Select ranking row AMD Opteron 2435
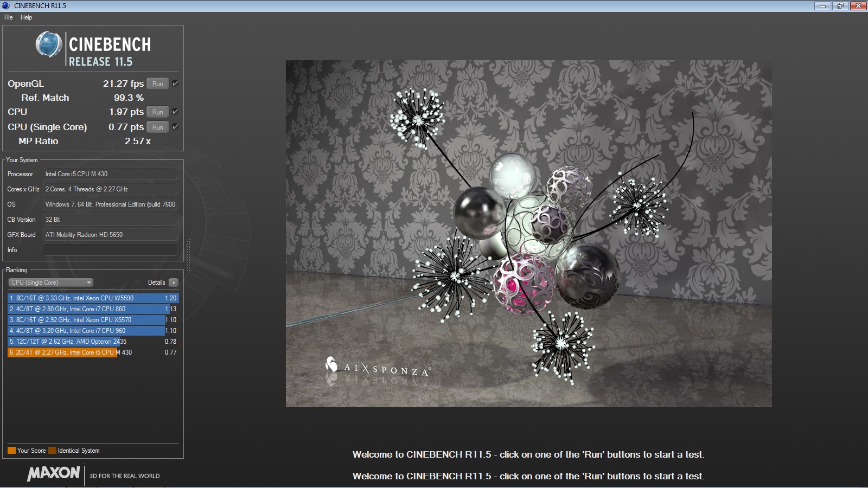Screen dimensions: 868x488 pos(93,342)
